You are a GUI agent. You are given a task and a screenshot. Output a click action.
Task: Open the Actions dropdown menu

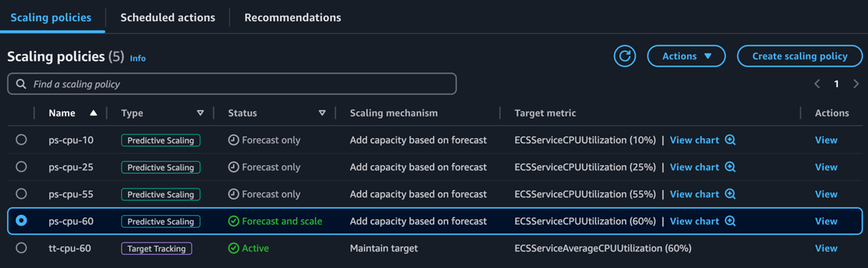click(686, 56)
